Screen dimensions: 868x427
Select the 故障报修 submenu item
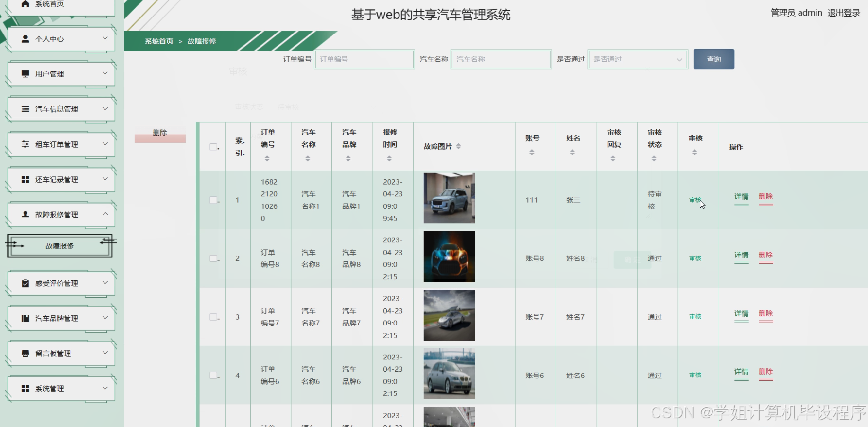pyautogui.click(x=60, y=246)
